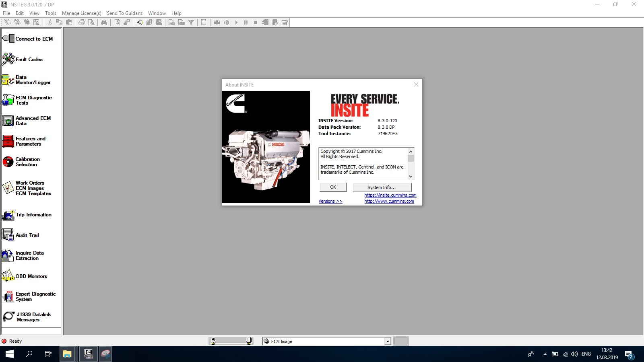
Task: Show hidden system tray icons
Action: 545,354
